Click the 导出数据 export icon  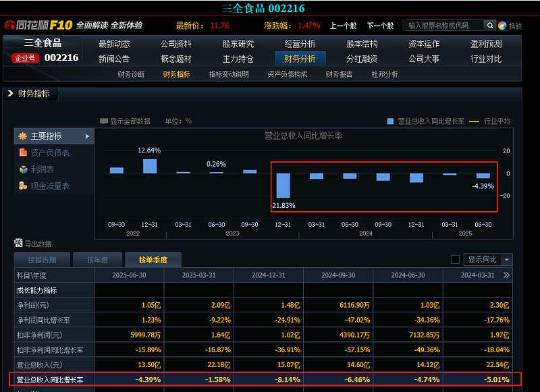click(x=18, y=243)
